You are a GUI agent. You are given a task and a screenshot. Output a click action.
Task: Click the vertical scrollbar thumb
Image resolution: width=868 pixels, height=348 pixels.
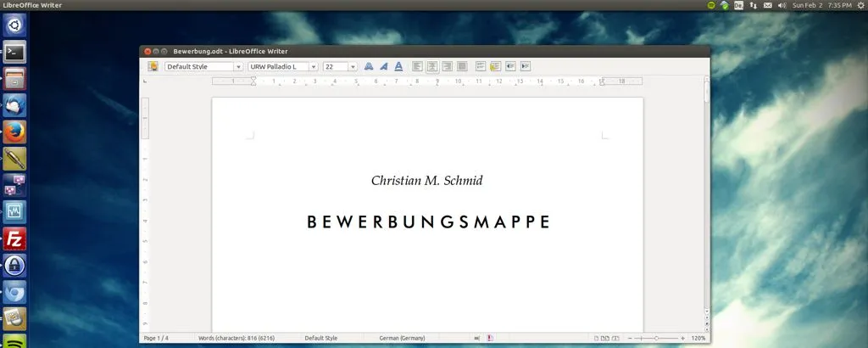tap(706, 90)
